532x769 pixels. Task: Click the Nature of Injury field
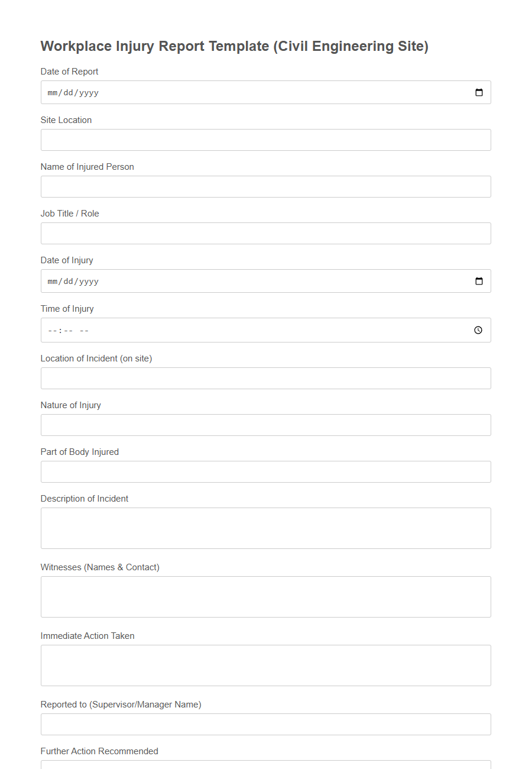click(x=265, y=425)
